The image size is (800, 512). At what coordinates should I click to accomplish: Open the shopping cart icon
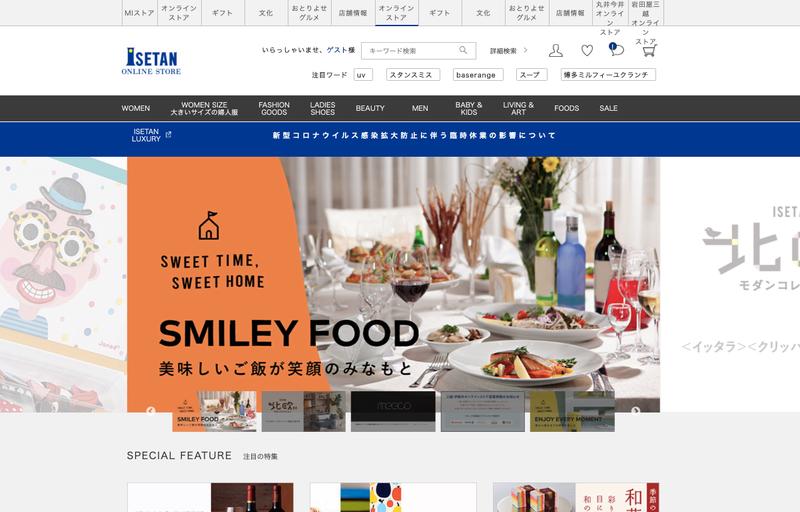[648, 50]
